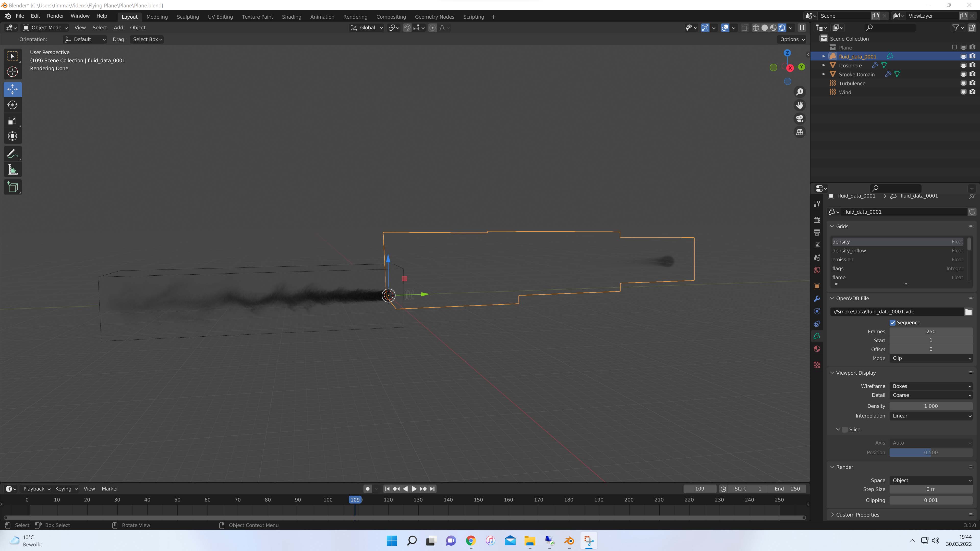Click the current frame 109 field

click(x=700, y=489)
